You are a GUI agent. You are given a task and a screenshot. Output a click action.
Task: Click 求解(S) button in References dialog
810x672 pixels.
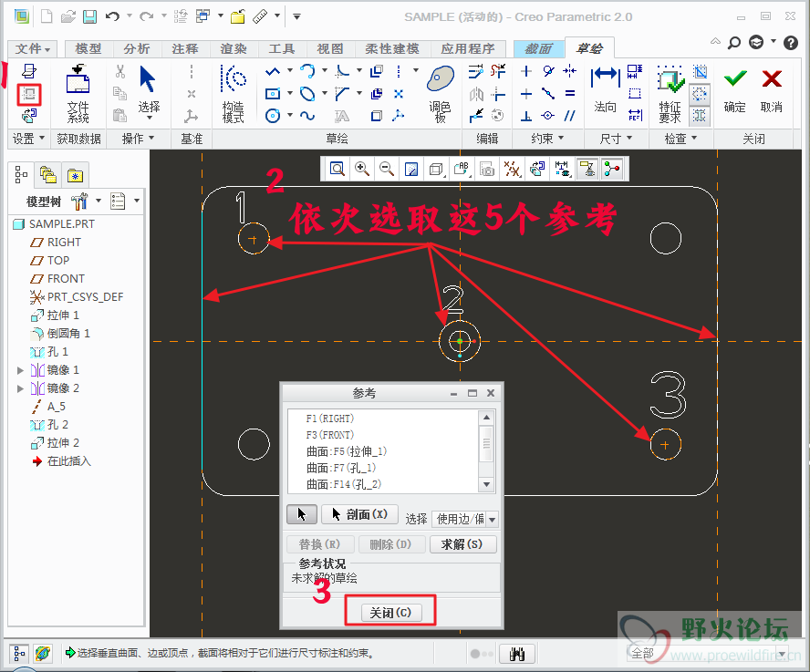point(462,544)
